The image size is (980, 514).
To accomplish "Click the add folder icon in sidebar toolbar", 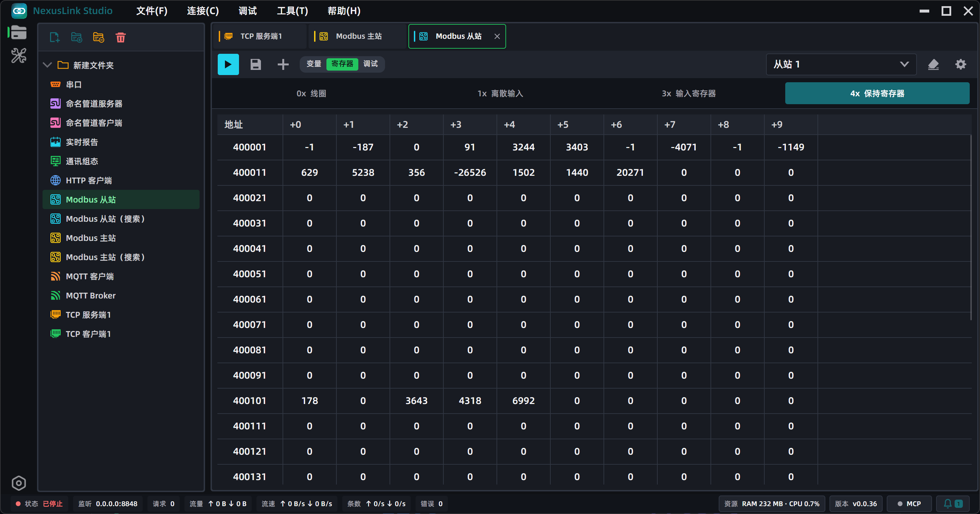I will pyautogui.click(x=76, y=37).
